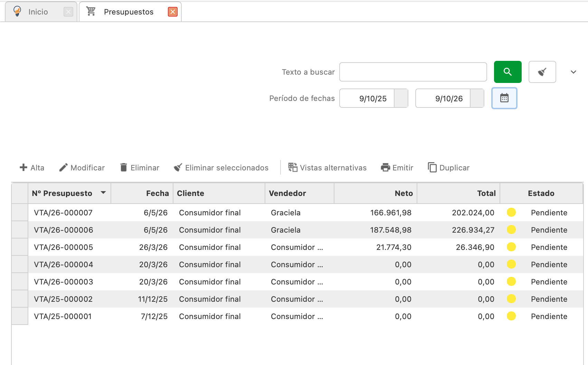Click the Texto a buscar field
Image resolution: width=588 pixels, height=365 pixels.
click(x=413, y=72)
